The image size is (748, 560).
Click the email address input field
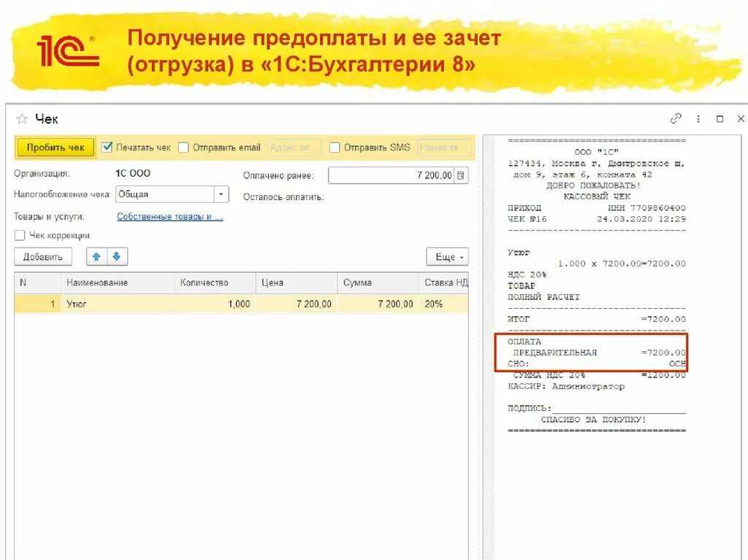pyautogui.click(x=294, y=147)
